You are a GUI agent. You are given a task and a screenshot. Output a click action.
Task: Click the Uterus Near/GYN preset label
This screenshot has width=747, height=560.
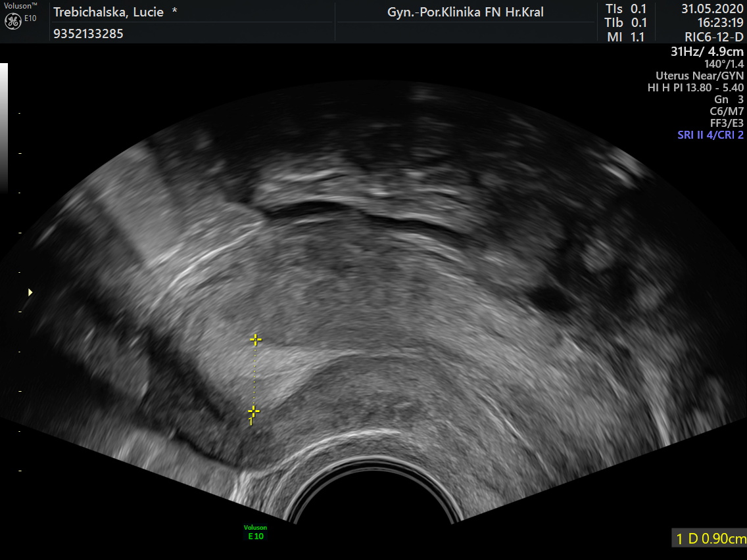point(699,76)
